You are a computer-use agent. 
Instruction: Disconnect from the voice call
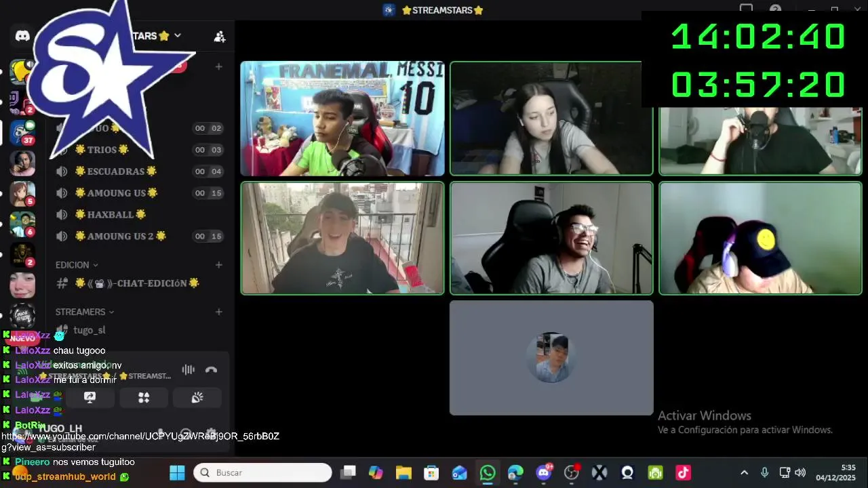pos(211,369)
